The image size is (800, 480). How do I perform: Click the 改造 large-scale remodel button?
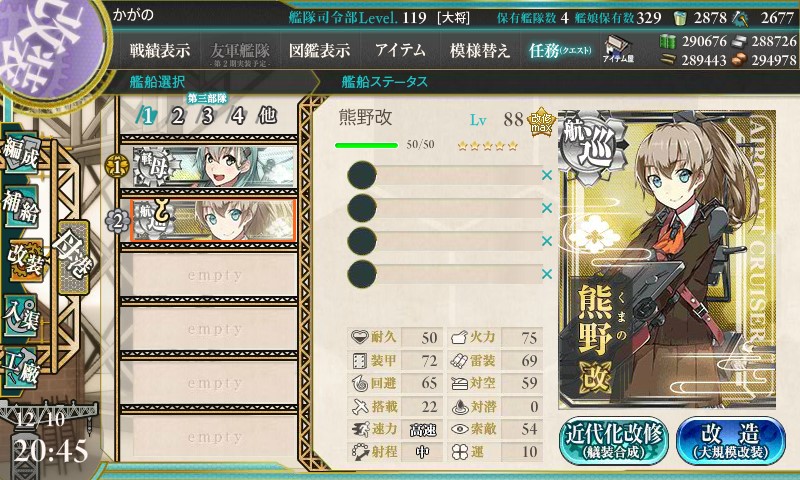[731, 441]
